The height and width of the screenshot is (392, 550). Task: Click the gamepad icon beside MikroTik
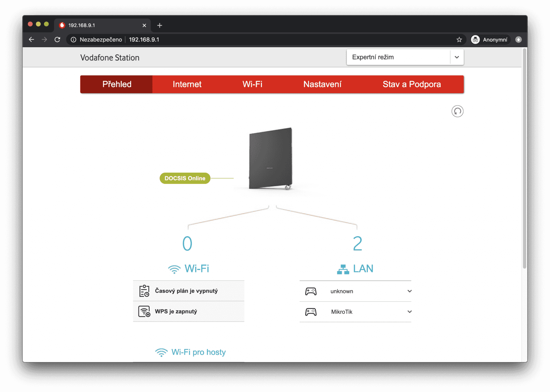click(311, 312)
